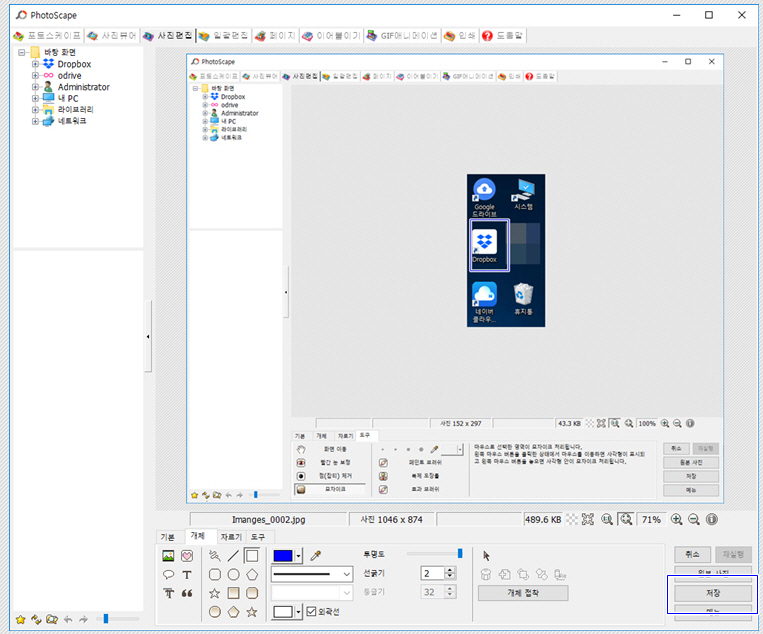
Task: Select the outlined pentagon shape tool
Action: [x=252, y=575]
